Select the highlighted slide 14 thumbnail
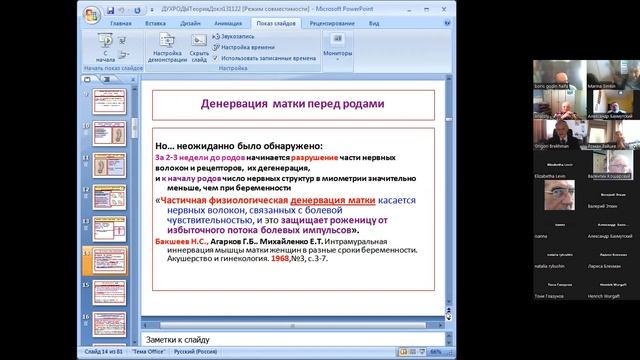Image resolution: width=640 pixels, height=360 pixels. (x=109, y=260)
